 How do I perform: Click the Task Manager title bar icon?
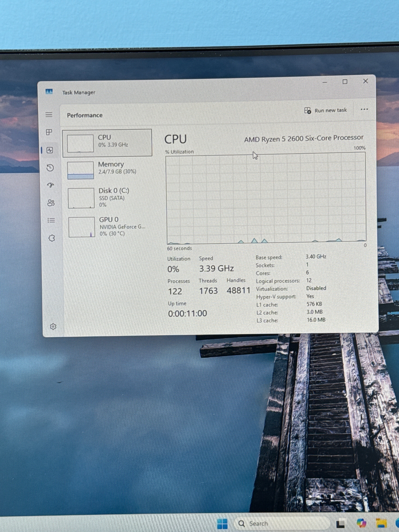pyautogui.click(x=49, y=92)
